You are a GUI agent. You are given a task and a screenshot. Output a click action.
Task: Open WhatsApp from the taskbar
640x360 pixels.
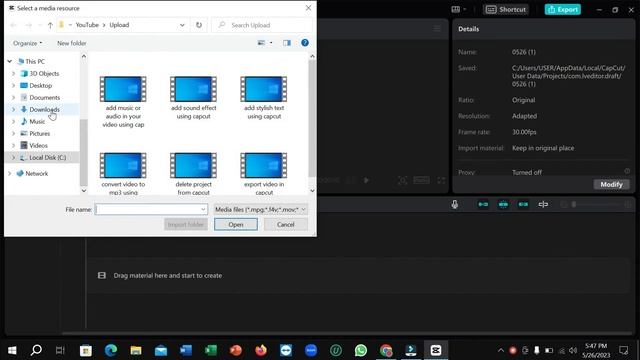[361, 350]
